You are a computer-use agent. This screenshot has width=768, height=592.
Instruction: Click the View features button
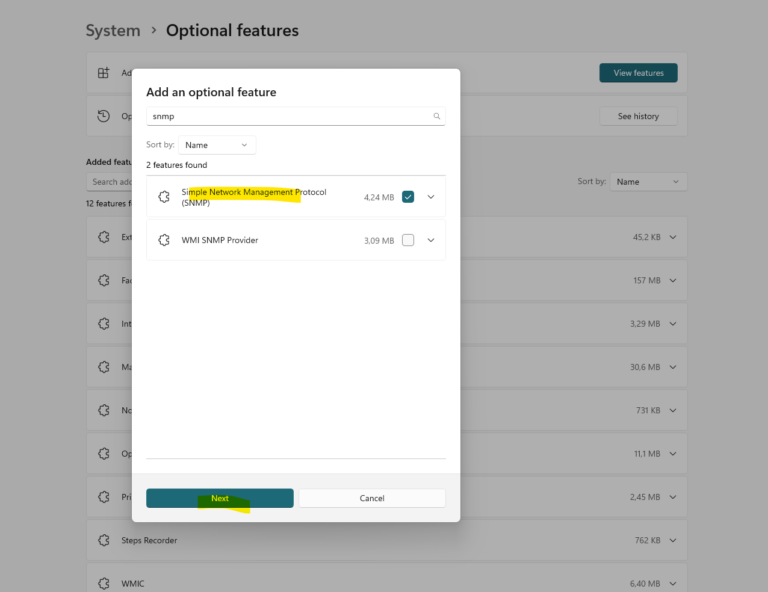pyautogui.click(x=639, y=73)
